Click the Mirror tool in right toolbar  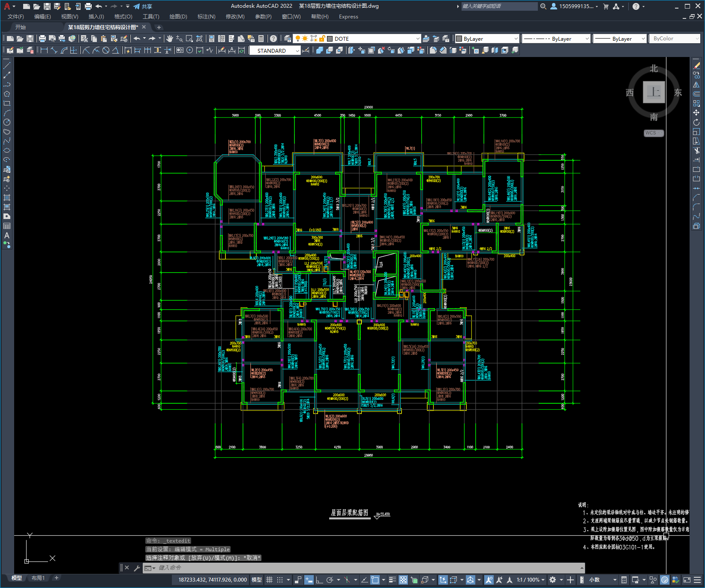696,84
